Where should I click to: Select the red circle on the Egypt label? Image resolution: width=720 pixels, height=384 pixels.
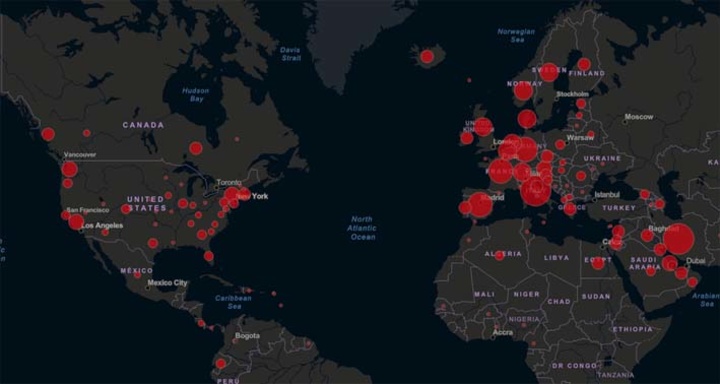click(x=597, y=263)
